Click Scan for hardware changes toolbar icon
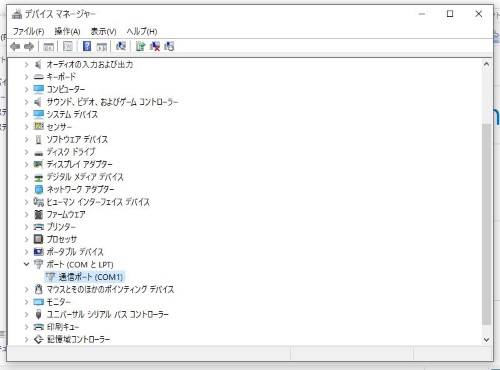500x370 pixels. (121, 46)
